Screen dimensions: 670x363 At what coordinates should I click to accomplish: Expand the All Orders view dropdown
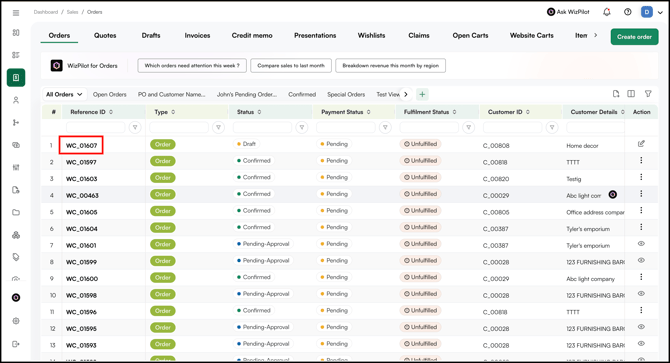tap(65, 94)
